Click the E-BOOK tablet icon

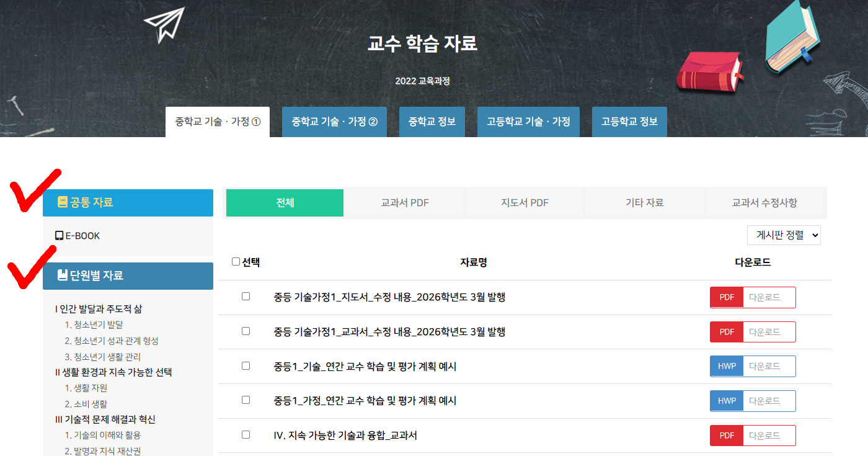click(59, 236)
